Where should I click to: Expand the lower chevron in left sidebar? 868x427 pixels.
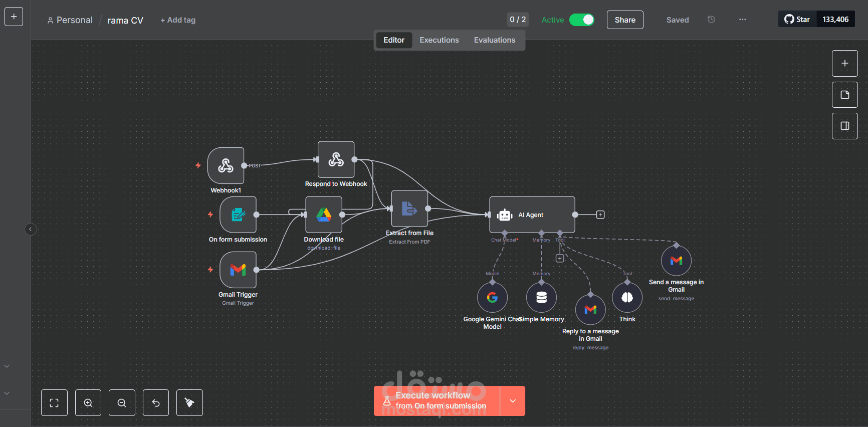[x=7, y=393]
